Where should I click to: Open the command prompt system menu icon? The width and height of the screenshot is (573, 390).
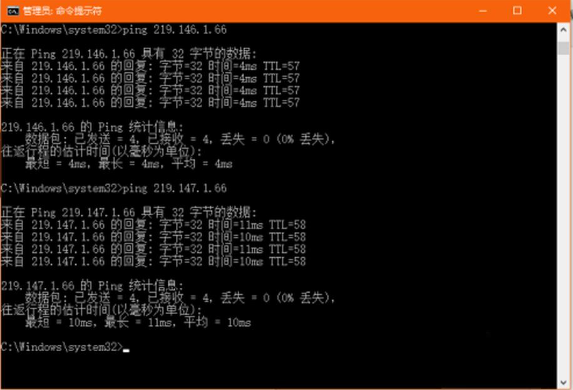click(13, 11)
